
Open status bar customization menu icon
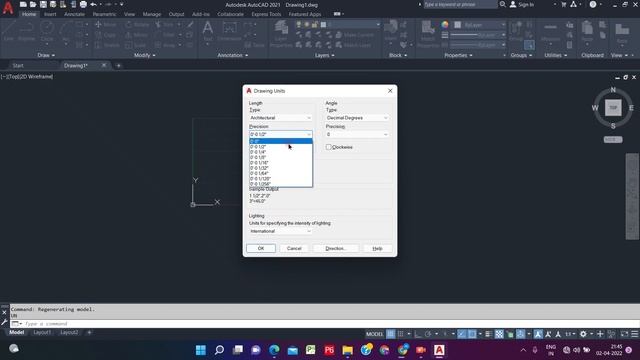coord(635,334)
